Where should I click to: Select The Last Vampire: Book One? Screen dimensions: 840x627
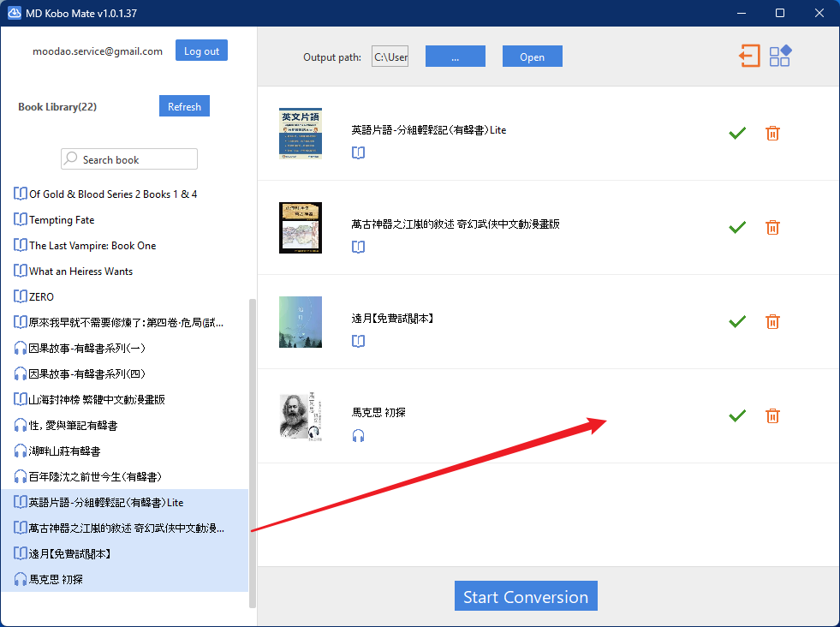(92, 246)
